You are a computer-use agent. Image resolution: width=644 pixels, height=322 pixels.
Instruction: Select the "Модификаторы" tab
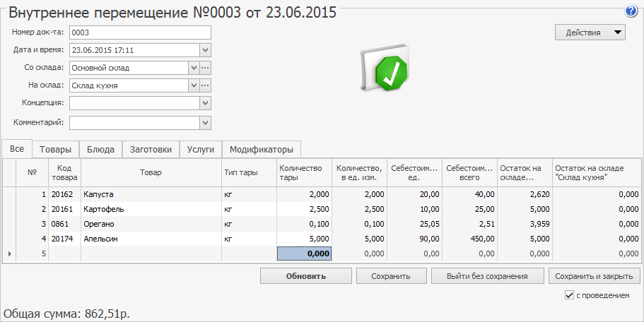click(261, 150)
